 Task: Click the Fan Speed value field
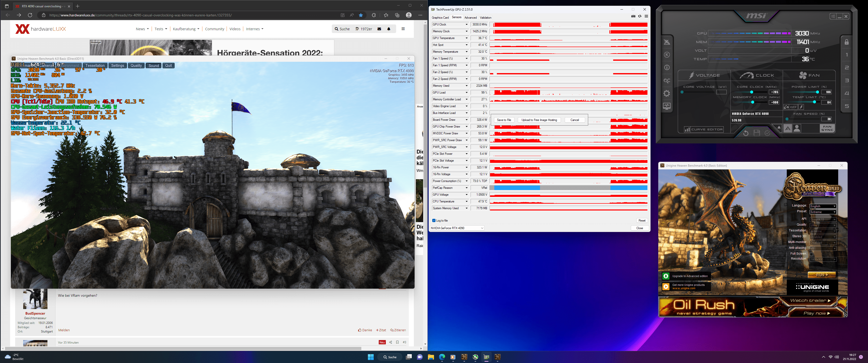click(x=827, y=119)
